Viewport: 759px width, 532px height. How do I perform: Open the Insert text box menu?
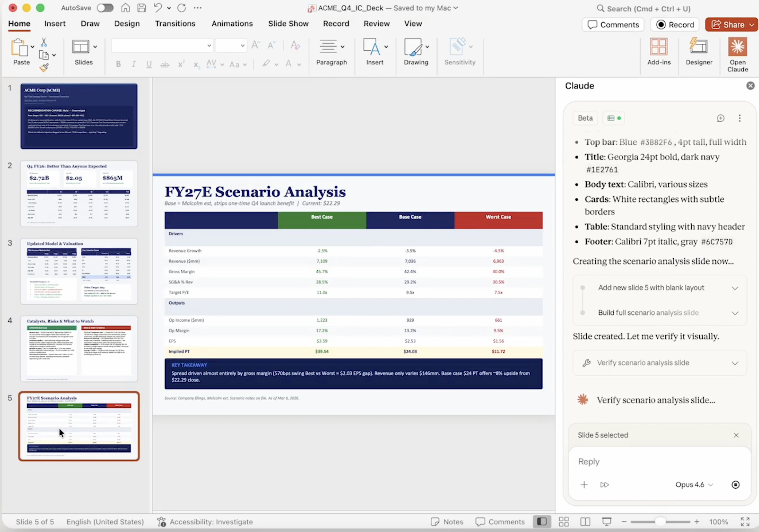[375, 52]
